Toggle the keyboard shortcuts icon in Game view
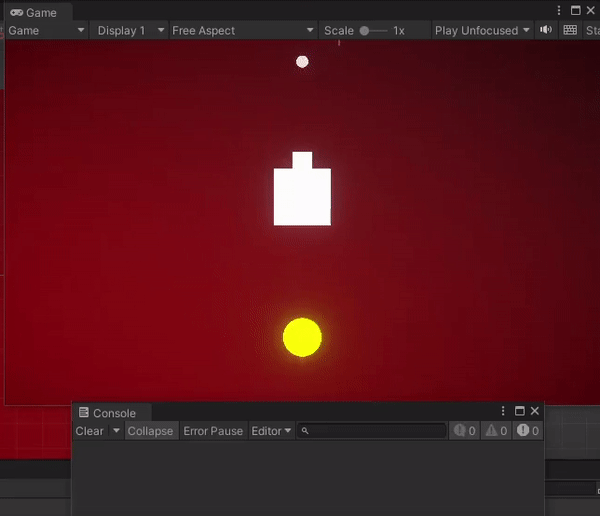600x516 pixels. [570, 30]
